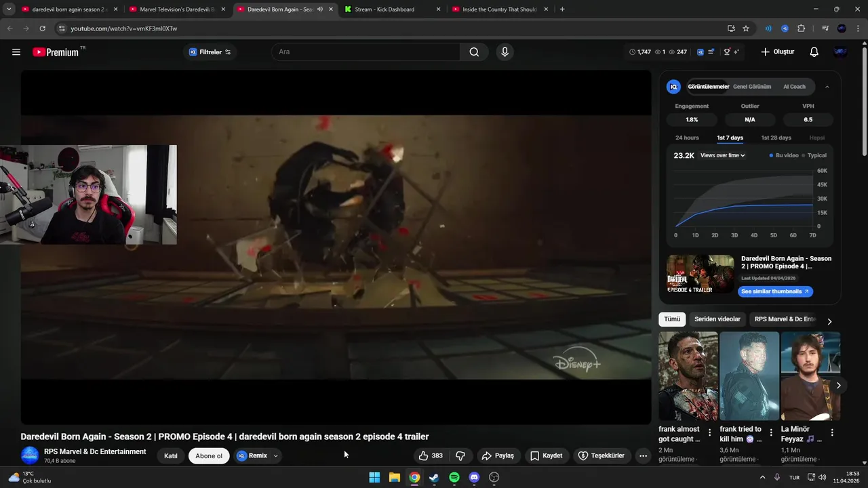Click the 'Paylaş' share button
The height and width of the screenshot is (488, 868).
click(x=497, y=455)
